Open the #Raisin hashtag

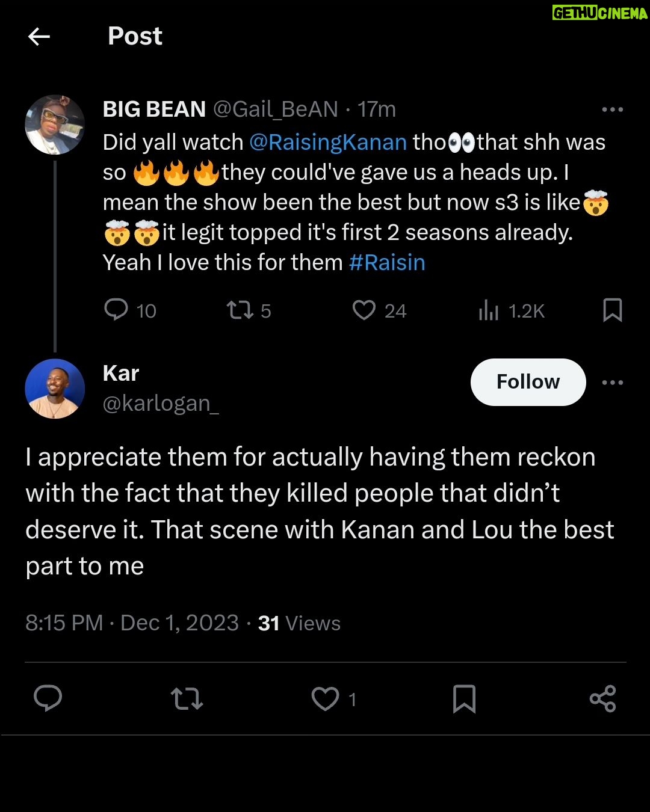pyautogui.click(x=387, y=263)
